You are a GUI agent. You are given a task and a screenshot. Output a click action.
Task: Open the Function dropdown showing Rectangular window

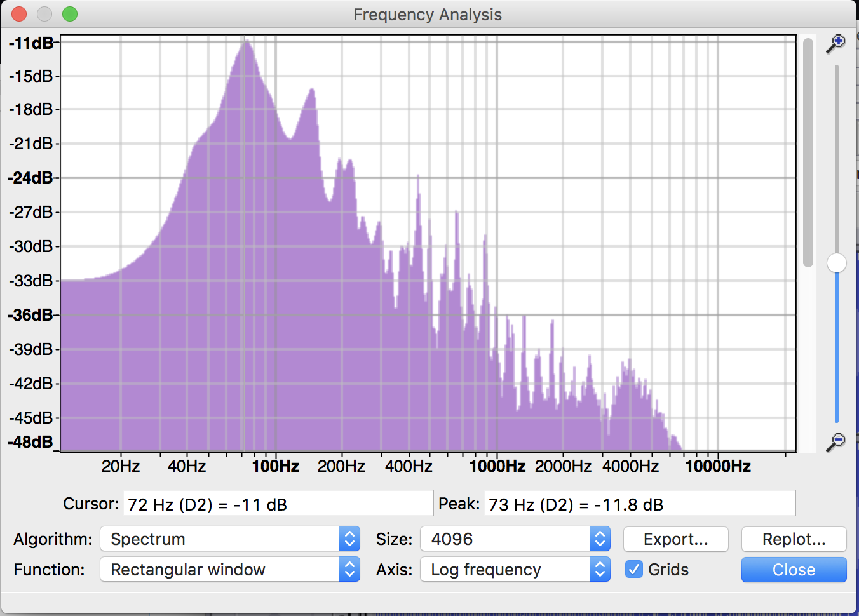(x=230, y=570)
